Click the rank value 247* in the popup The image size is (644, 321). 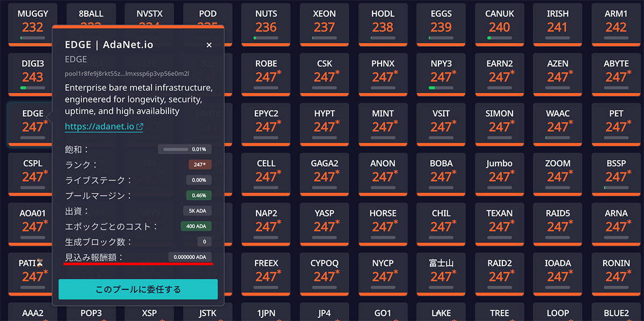(200, 165)
